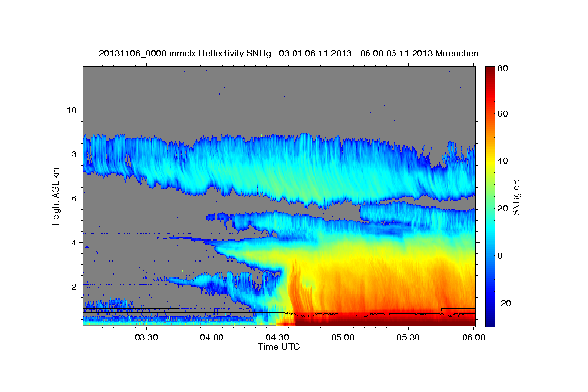Click the colorbar value 0

(500, 256)
